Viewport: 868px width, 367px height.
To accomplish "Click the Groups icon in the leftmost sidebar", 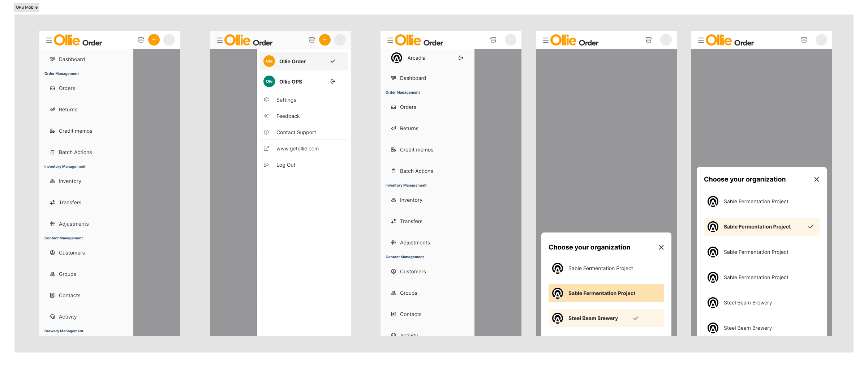I will click(x=52, y=274).
